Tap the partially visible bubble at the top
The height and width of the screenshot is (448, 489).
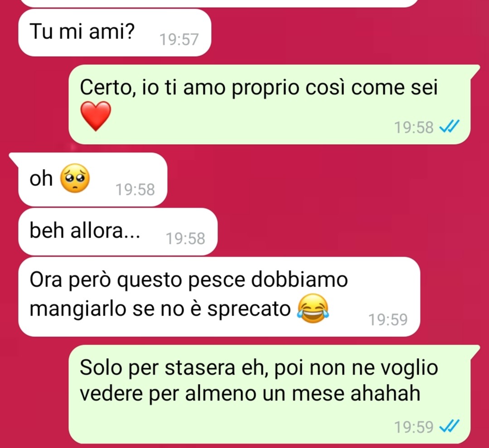[219, 3]
